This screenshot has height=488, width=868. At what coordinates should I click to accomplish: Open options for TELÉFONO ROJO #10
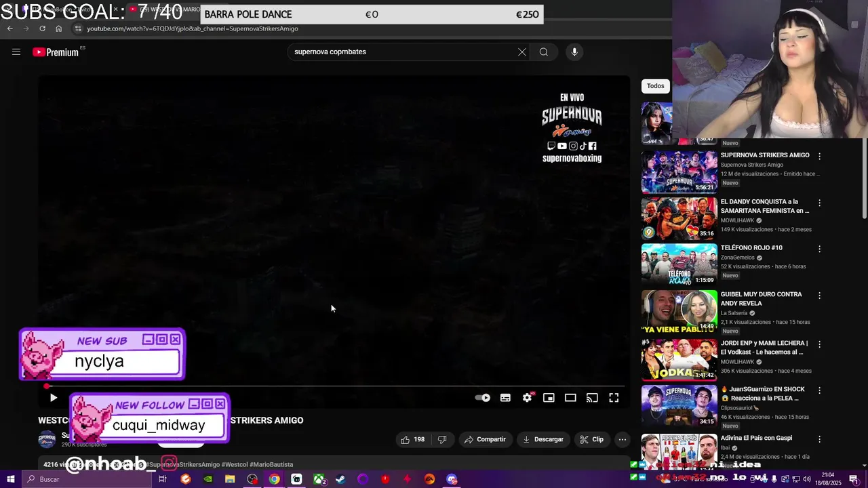(x=819, y=249)
